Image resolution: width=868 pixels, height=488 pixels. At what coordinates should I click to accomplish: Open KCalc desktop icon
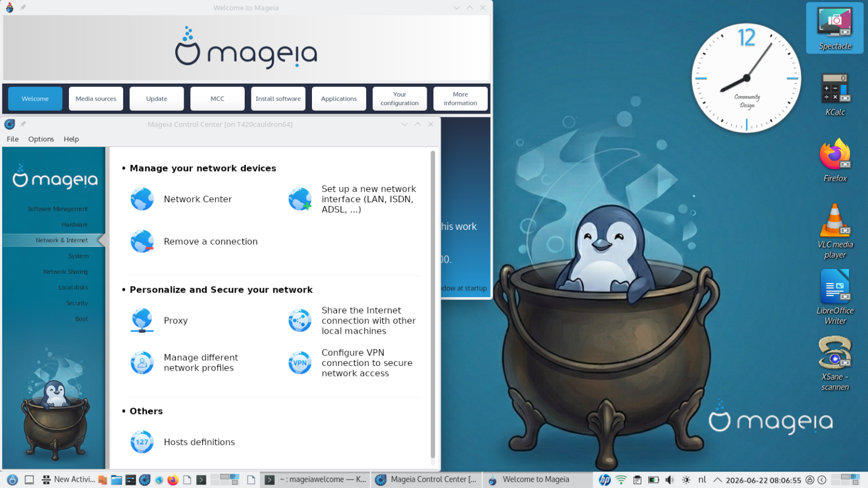[x=835, y=94]
